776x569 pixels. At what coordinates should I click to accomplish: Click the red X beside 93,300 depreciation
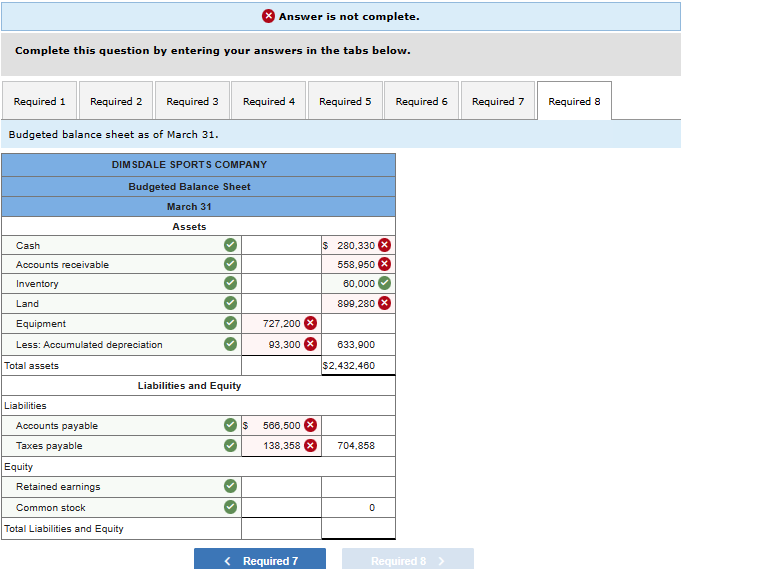[x=310, y=344]
